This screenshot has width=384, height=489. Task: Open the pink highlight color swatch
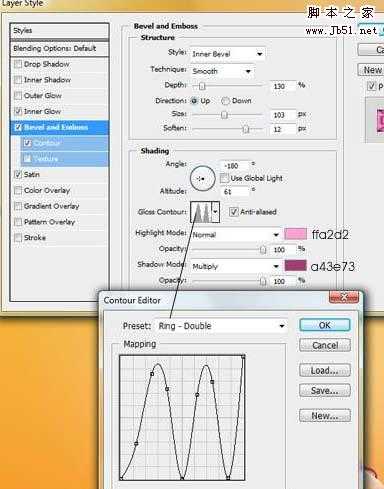295,234
